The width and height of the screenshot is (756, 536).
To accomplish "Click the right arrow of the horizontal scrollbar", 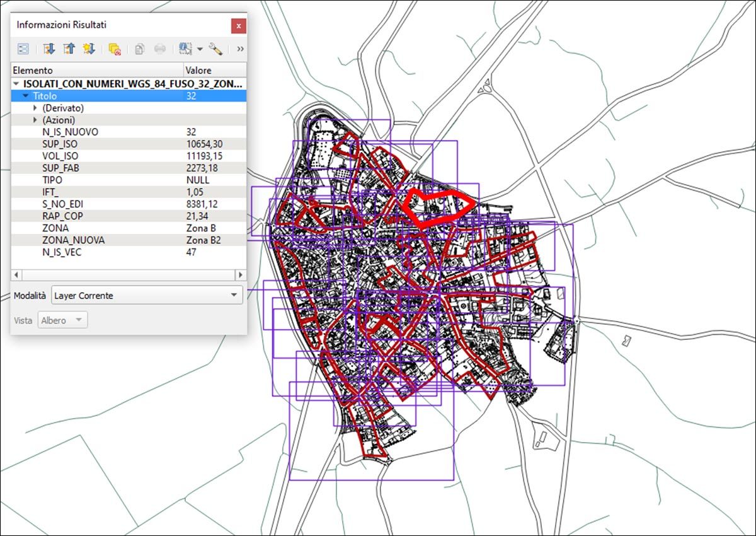I will point(240,275).
